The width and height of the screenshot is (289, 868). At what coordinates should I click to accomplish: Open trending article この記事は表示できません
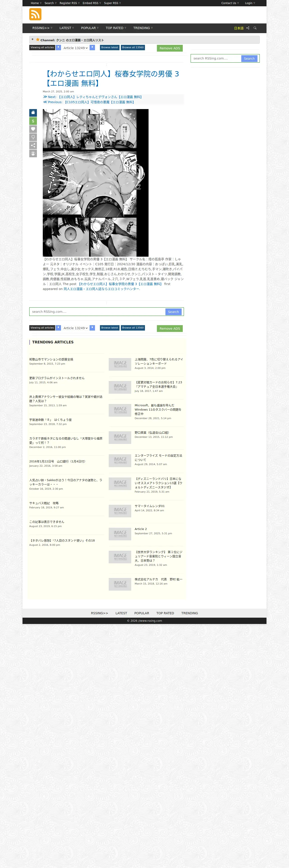47,522
